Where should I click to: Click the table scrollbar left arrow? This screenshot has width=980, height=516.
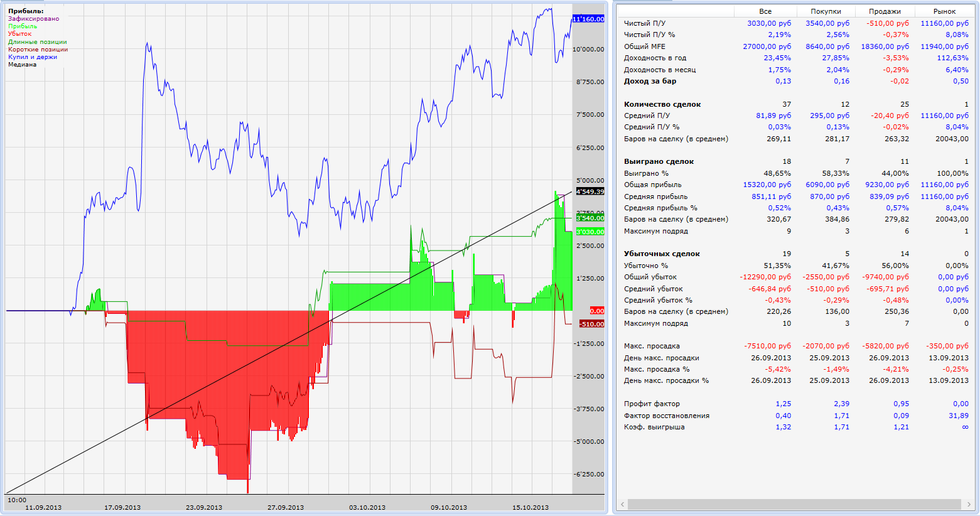tap(623, 505)
